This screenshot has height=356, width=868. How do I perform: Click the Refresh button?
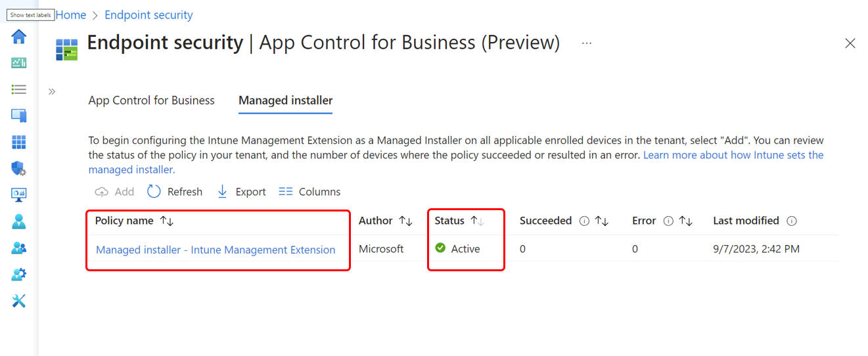tap(175, 192)
